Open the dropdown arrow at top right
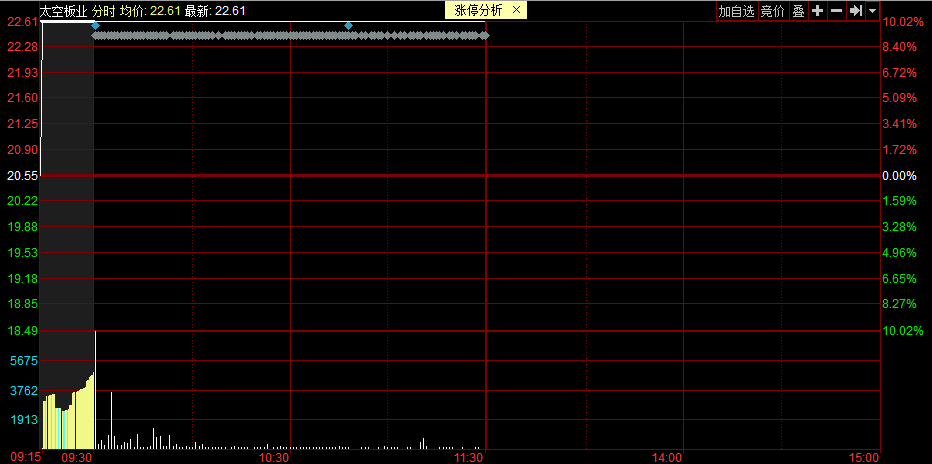This screenshot has width=932, height=464. pyautogui.click(x=873, y=11)
